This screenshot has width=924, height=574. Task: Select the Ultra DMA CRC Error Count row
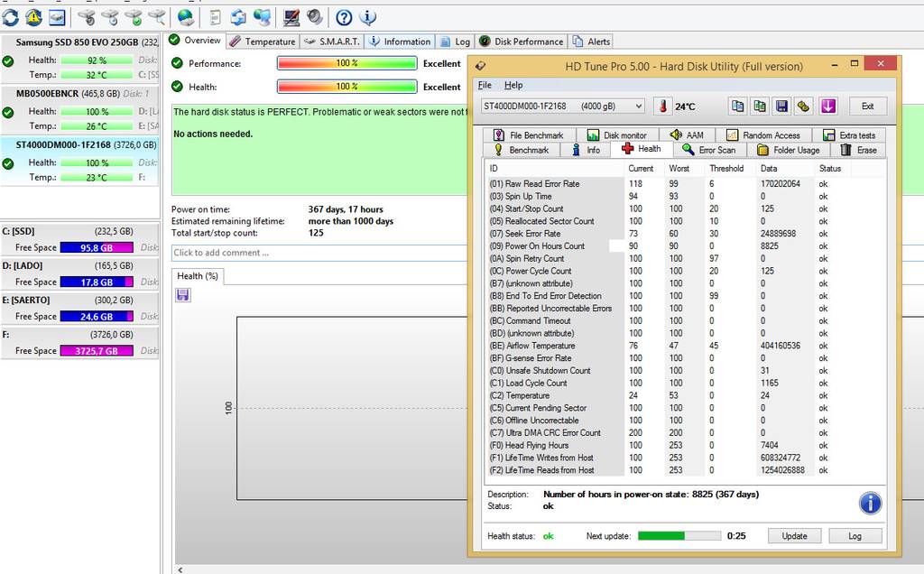(x=684, y=432)
